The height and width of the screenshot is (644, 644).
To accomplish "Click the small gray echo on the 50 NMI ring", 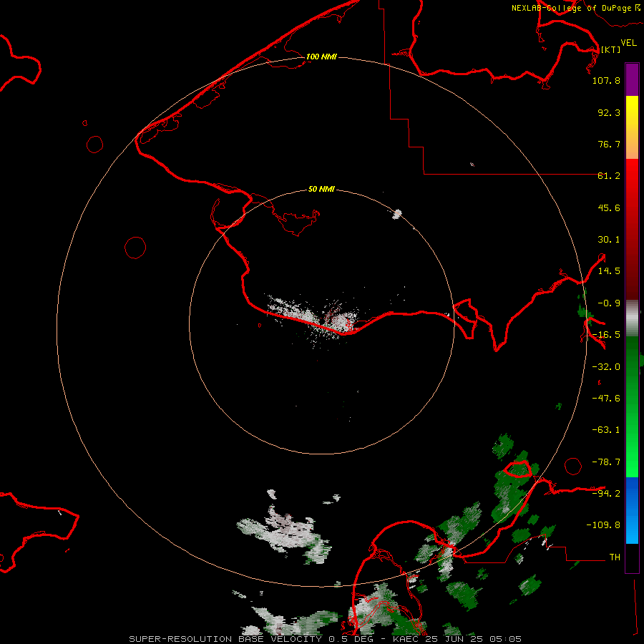I will click(x=396, y=214).
